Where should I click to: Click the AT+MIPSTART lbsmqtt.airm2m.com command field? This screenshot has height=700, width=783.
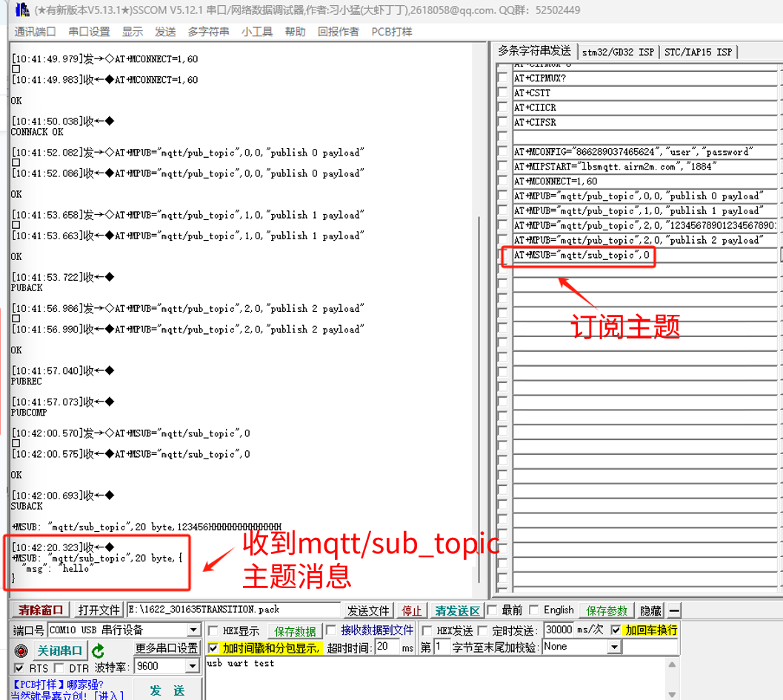644,167
